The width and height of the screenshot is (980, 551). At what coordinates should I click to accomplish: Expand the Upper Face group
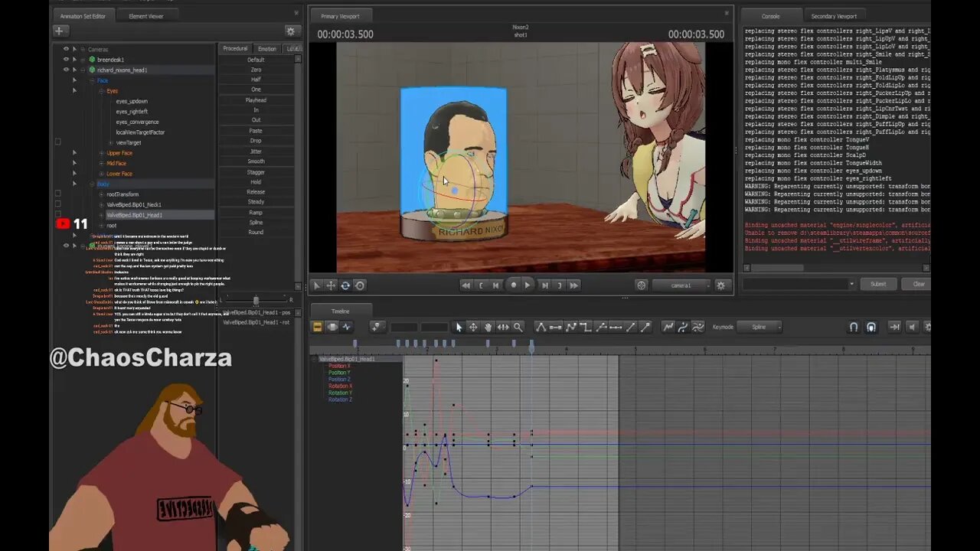(x=102, y=153)
